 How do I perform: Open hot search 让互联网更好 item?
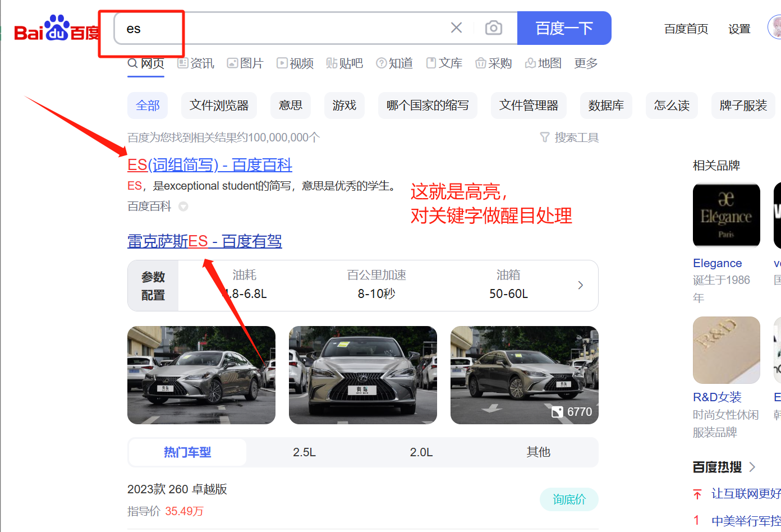pos(746,493)
